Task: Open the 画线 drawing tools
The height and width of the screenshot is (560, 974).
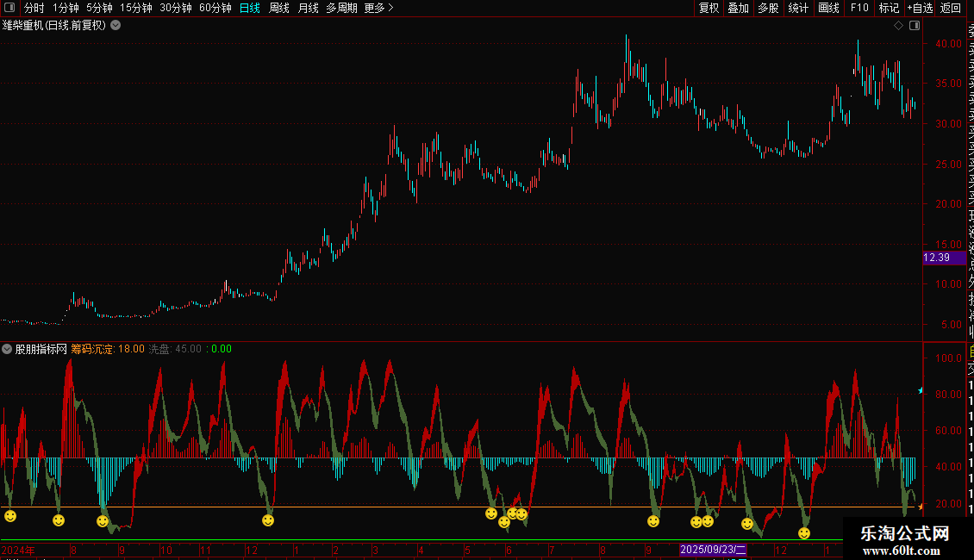Action: coord(828,8)
